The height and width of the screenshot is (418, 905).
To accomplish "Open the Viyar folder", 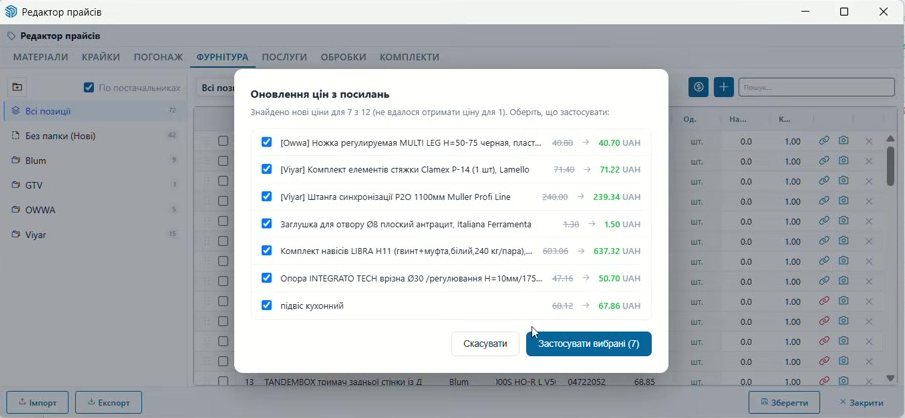I will coord(95,235).
